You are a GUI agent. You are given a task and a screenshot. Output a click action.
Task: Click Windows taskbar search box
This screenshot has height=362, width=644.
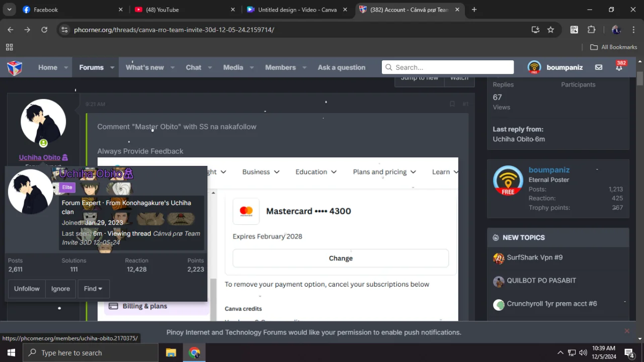click(91, 352)
